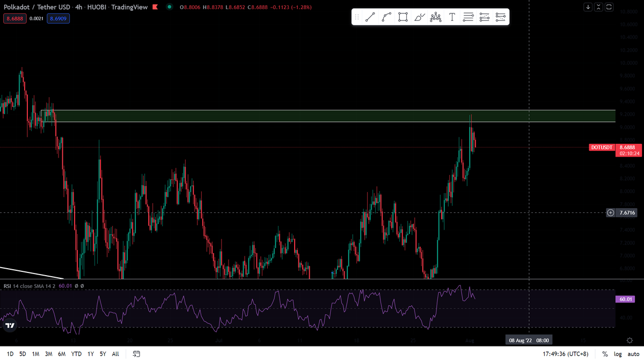
Task: Click the DOTUSDT price label on axis
Action: click(602, 147)
